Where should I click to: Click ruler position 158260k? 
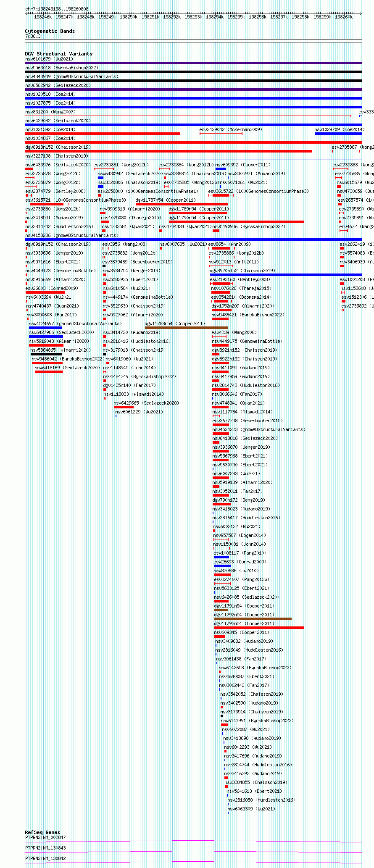tap(344, 17)
